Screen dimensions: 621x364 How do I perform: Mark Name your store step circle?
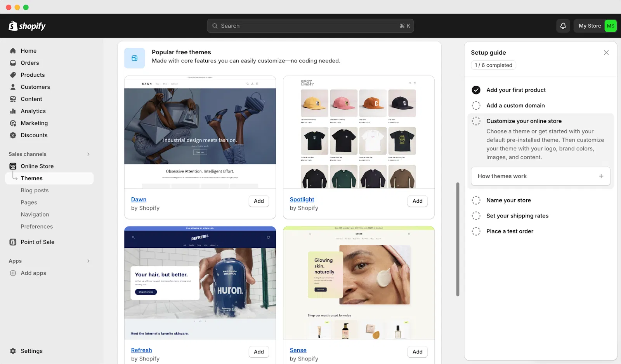point(476,200)
